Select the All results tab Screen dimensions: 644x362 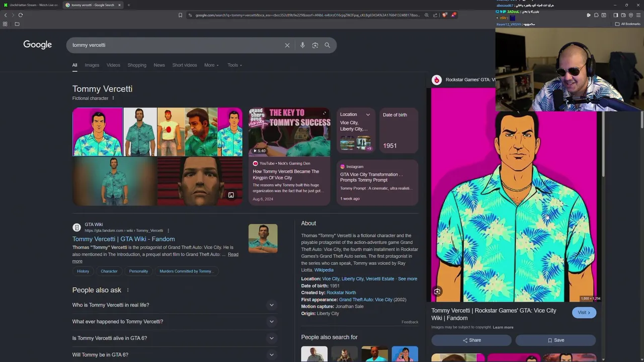(x=74, y=65)
